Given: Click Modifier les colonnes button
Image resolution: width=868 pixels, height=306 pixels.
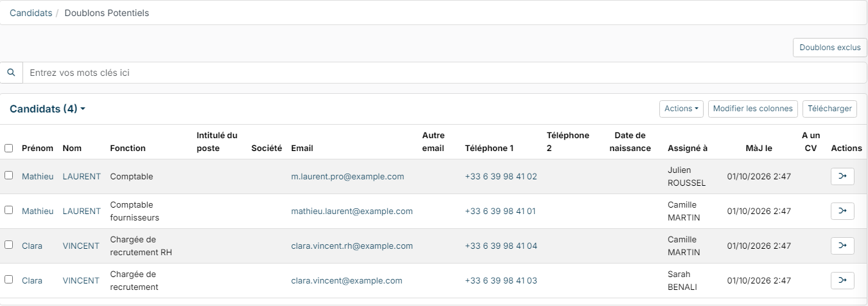Looking at the screenshot, I should coord(753,109).
